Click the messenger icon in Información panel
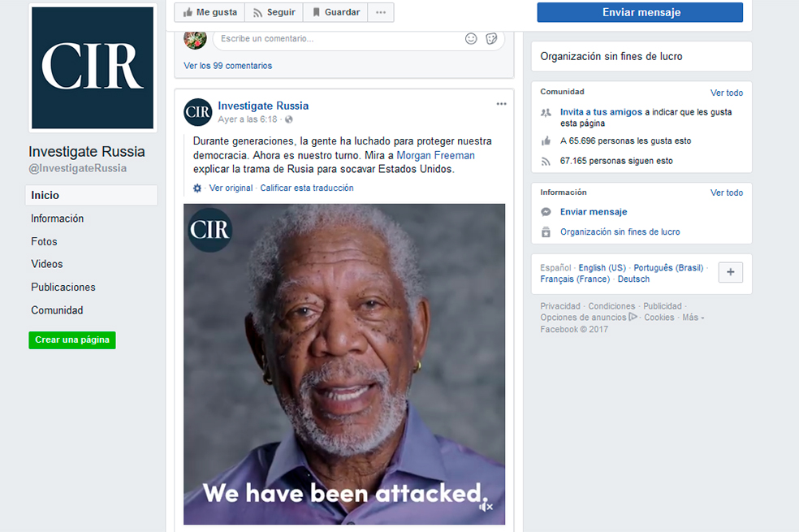This screenshot has height=532, width=799. point(546,212)
